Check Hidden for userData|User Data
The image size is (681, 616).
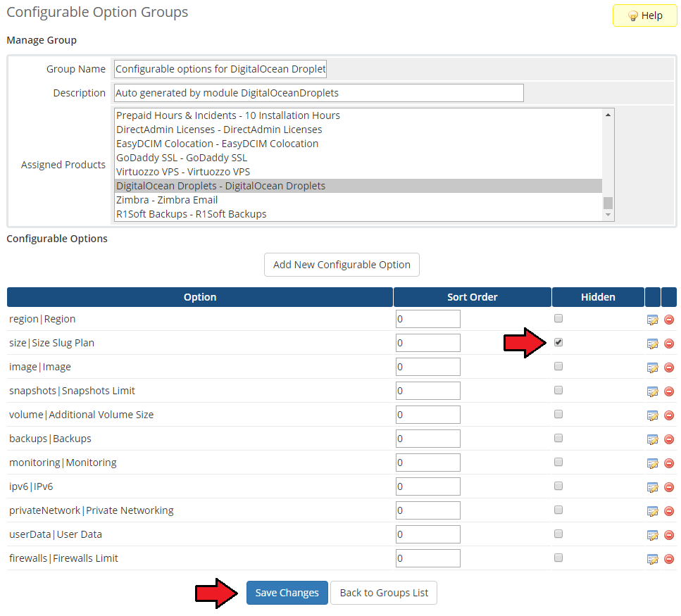point(558,533)
